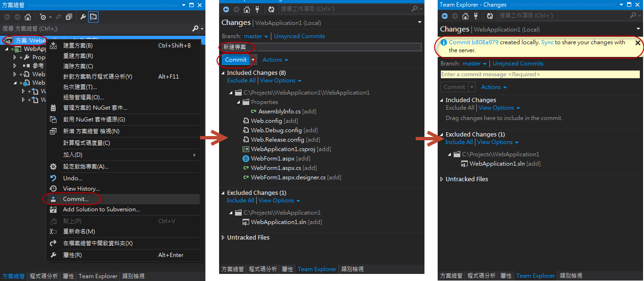644x281 pixels.
Task: Refresh the Changes page in Team Explorer
Action: 271,9
